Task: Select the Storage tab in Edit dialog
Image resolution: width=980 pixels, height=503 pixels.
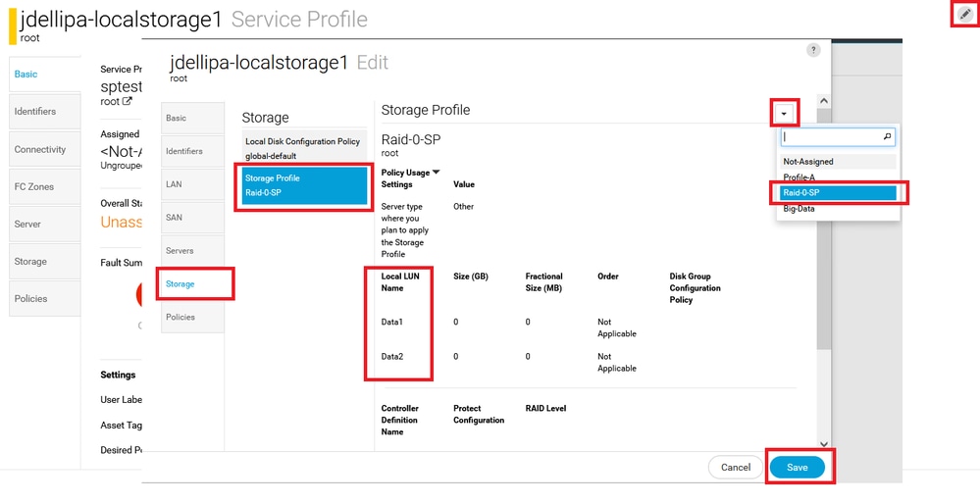Action: [x=192, y=283]
